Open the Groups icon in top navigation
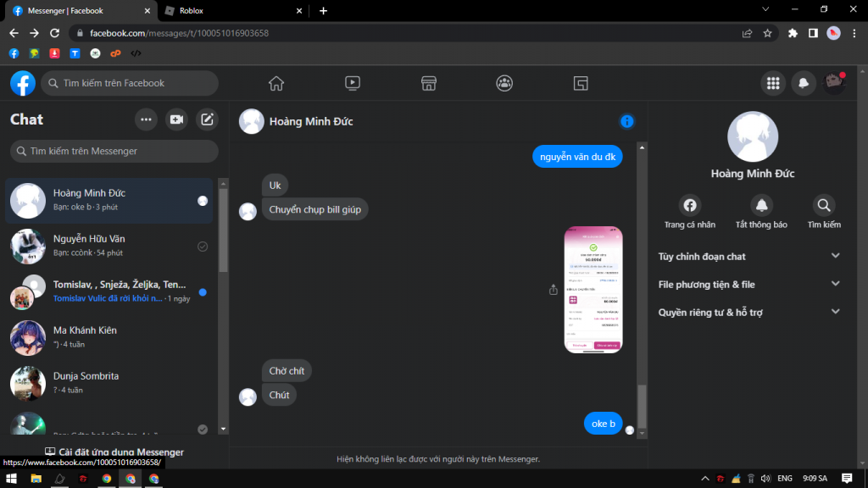This screenshot has height=488, width=868. 504,83
